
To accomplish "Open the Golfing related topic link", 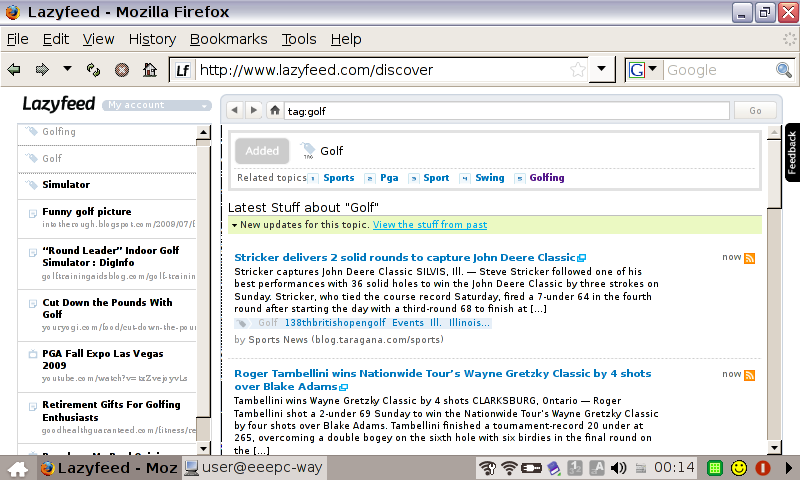I will (x=547, y=178).
